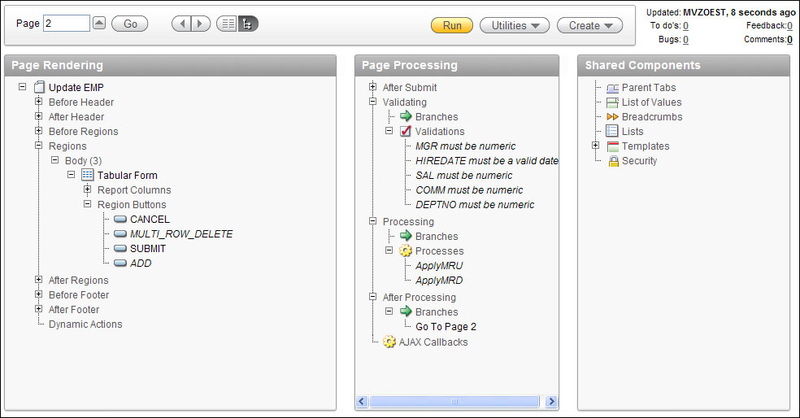Collapse the Region Buttons node

pos(87,204)
